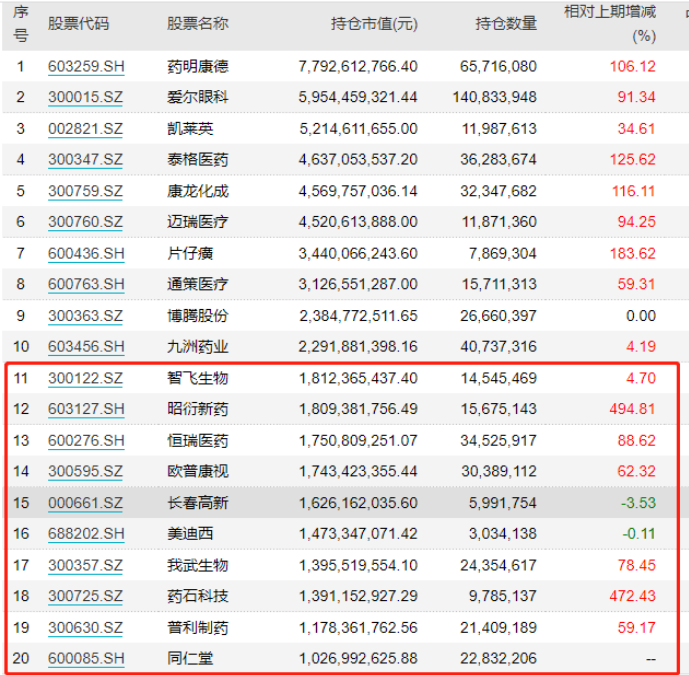The width and height of the screenshot is (689, 675).
Task: Open stock code 688202.SH
Action: pos(86,534)
